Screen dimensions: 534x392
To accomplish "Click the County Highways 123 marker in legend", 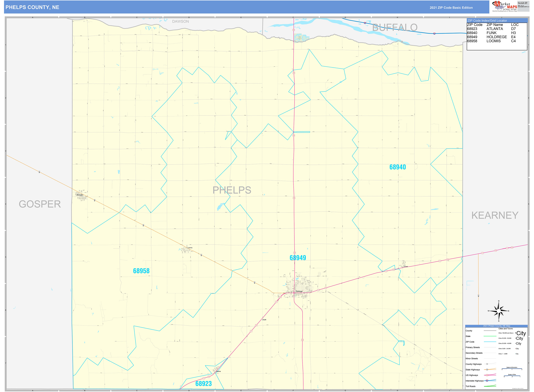I will [x=487, y=364].
